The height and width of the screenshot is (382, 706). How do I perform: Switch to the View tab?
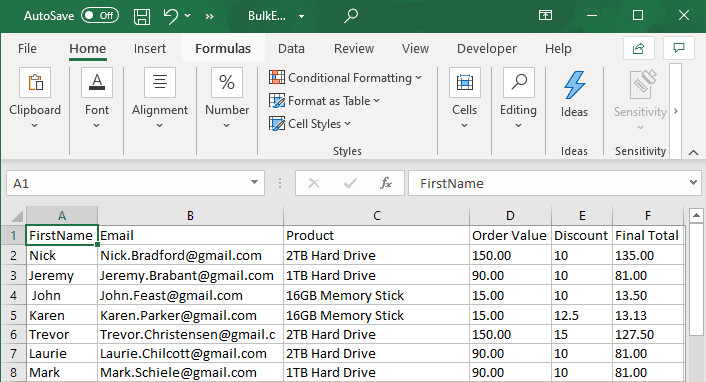pos(415,48)
